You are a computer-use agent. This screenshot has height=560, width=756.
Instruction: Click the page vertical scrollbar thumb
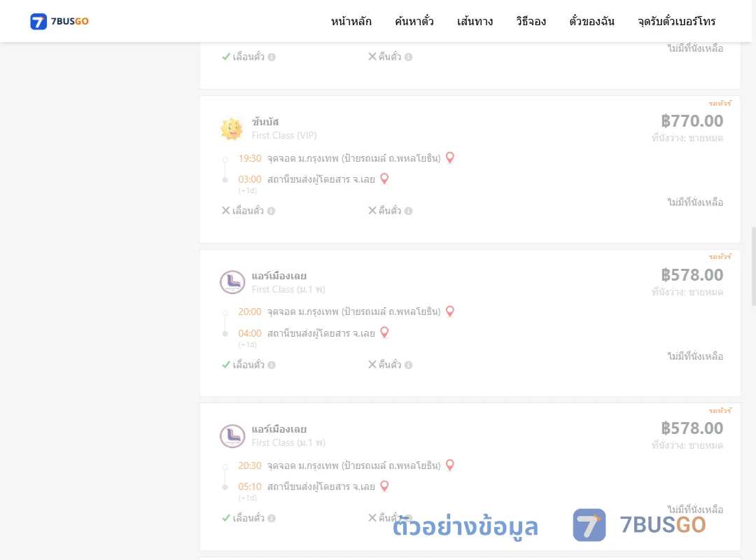pyautogui.click(x=754, y=266)
